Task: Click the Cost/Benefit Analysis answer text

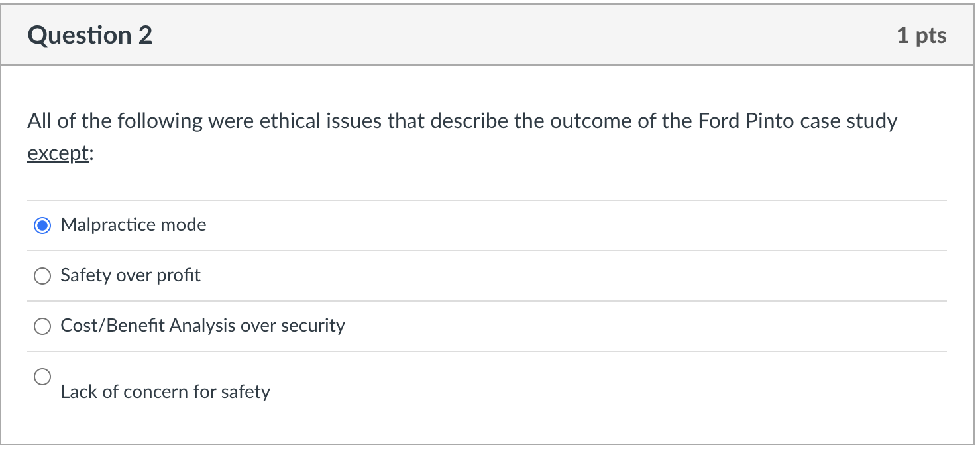Action: tap(203, 326)
